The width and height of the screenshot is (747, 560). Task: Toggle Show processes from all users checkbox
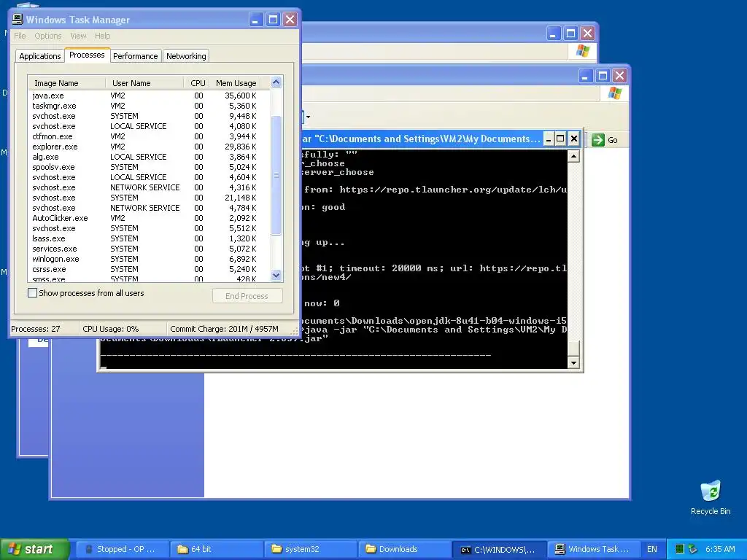(32, 293)
